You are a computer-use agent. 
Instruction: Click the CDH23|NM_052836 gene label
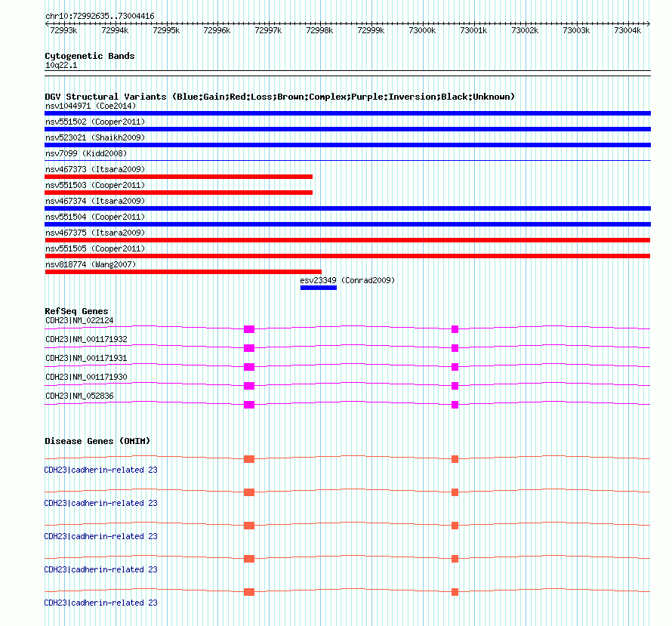[x=80, y=396]
